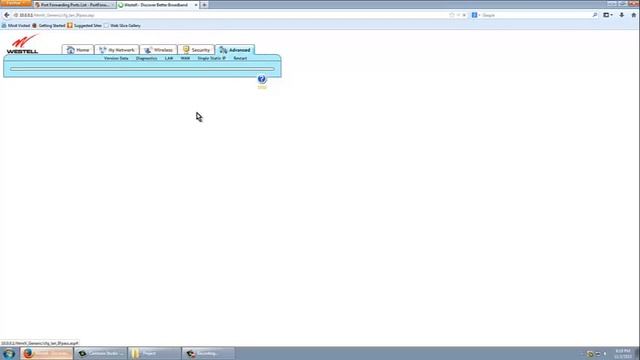This screenshot has height=360, width=640.
Task: Select the Advanced tab
Action: click(235, 50)
